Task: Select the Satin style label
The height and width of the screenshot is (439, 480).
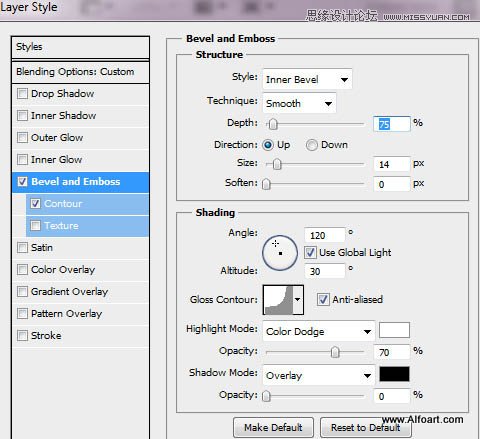Action: pyautogui.click(x=42, y=248)
